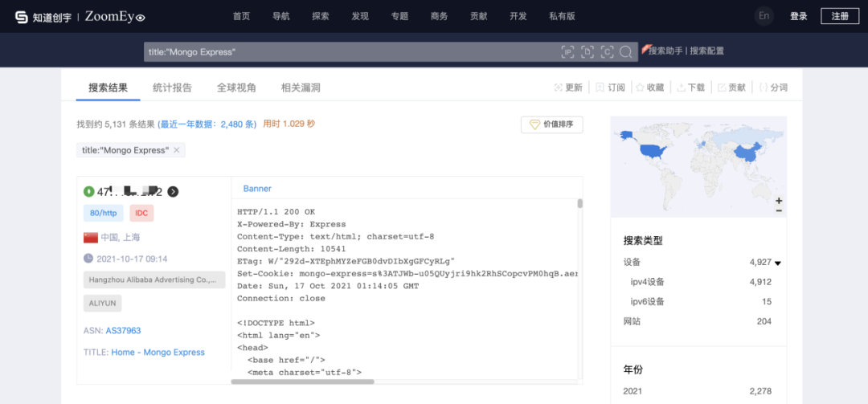Collapse the 设备 device type list
Image resolution: width=868 pixels, height=404 pixels.
click(778, 263)
